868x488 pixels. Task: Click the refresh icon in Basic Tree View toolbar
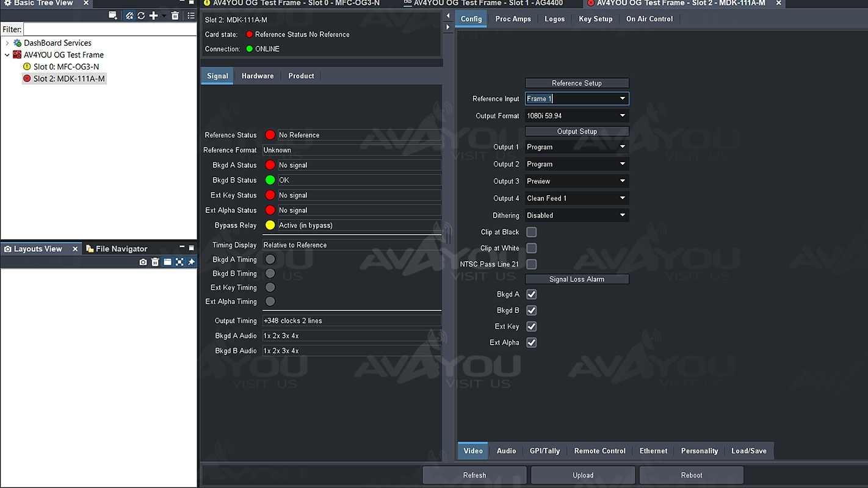click(141, 16)
